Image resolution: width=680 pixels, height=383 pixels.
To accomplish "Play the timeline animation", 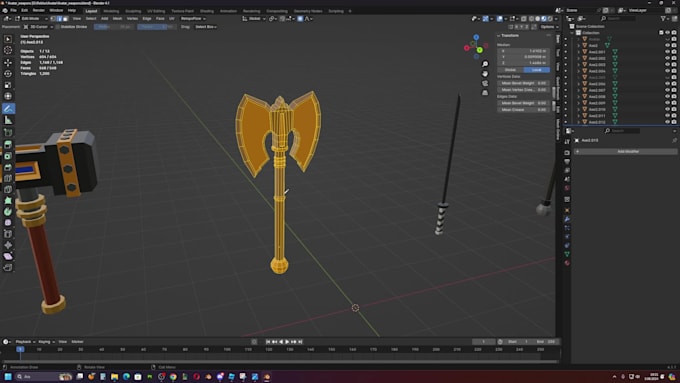I will pos(287,342).
